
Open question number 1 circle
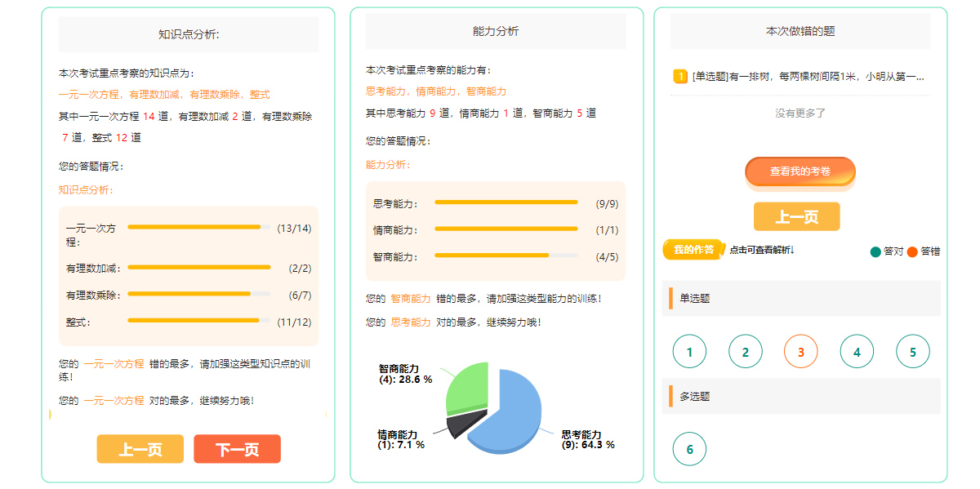tap(689, 352)
